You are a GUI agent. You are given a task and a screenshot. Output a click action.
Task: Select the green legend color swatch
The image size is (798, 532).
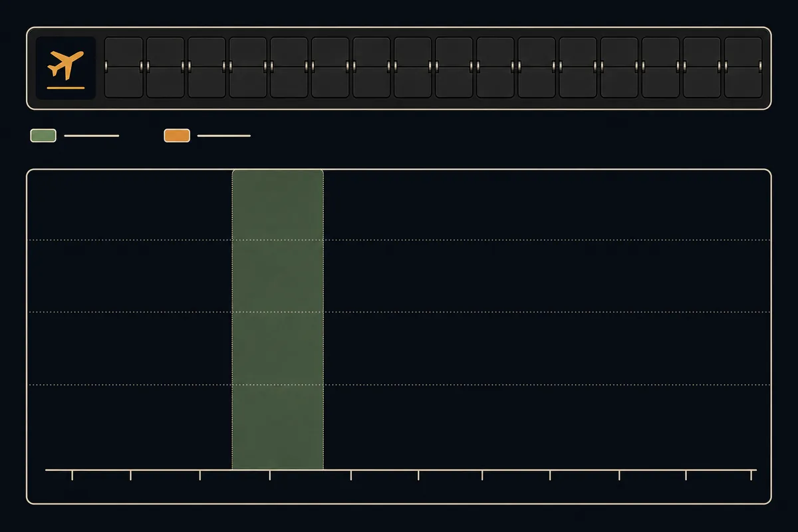tap(43, 136)
